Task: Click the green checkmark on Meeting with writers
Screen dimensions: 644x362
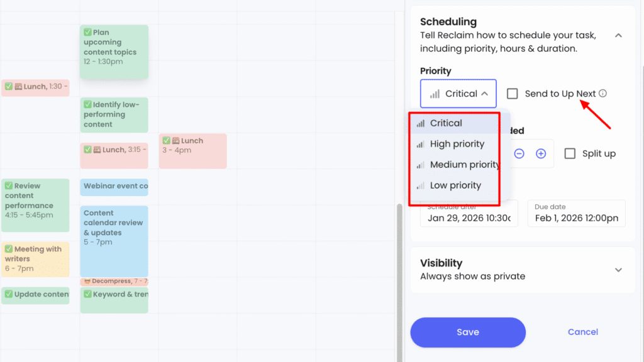Action: (8, 250)
